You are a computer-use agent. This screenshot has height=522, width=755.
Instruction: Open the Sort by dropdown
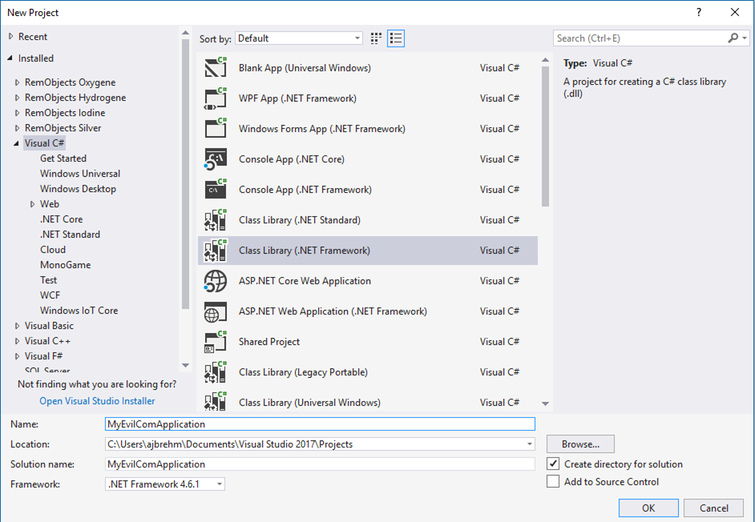[299, 38]
